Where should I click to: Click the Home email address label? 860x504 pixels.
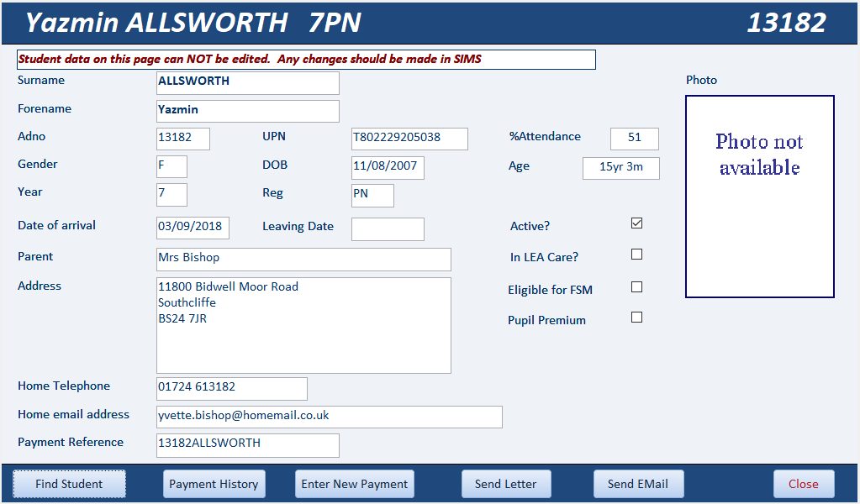pos(73,414)
